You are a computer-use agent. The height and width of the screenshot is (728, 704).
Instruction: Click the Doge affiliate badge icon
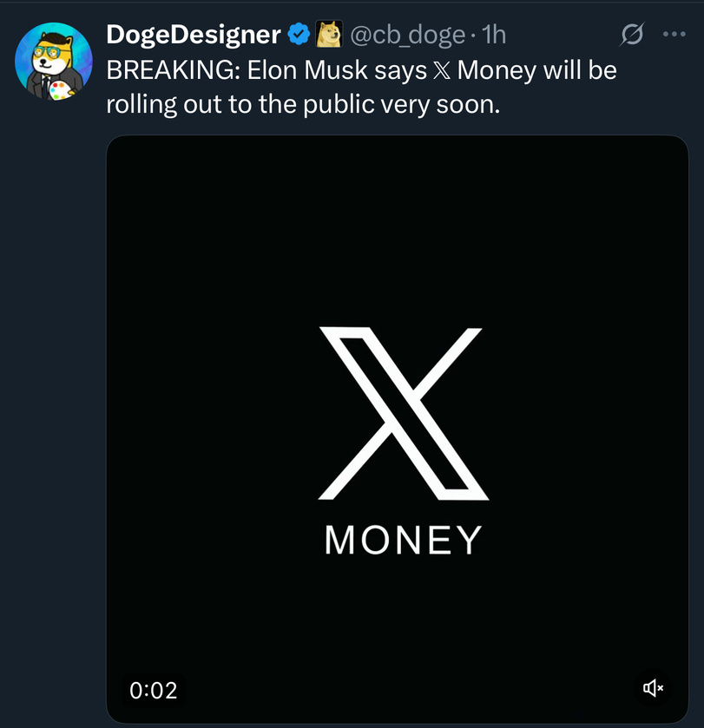[x=328, y=35]
